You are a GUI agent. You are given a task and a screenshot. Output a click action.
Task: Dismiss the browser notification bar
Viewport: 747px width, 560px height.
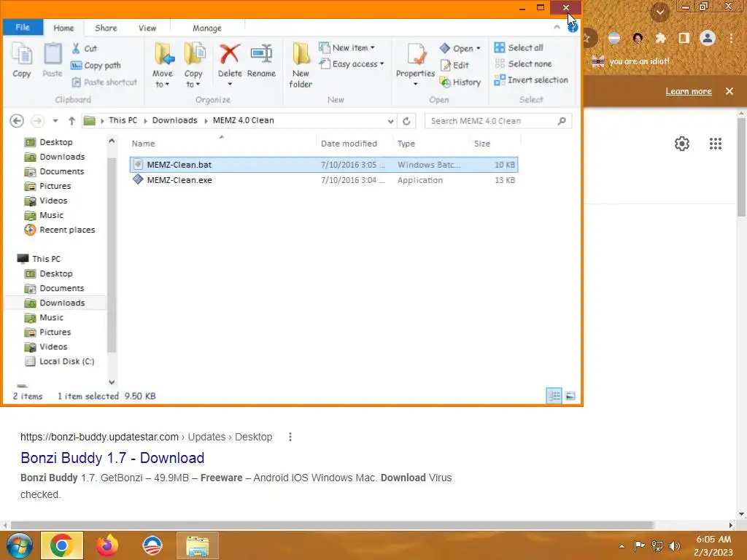click(x=729, y=91)
